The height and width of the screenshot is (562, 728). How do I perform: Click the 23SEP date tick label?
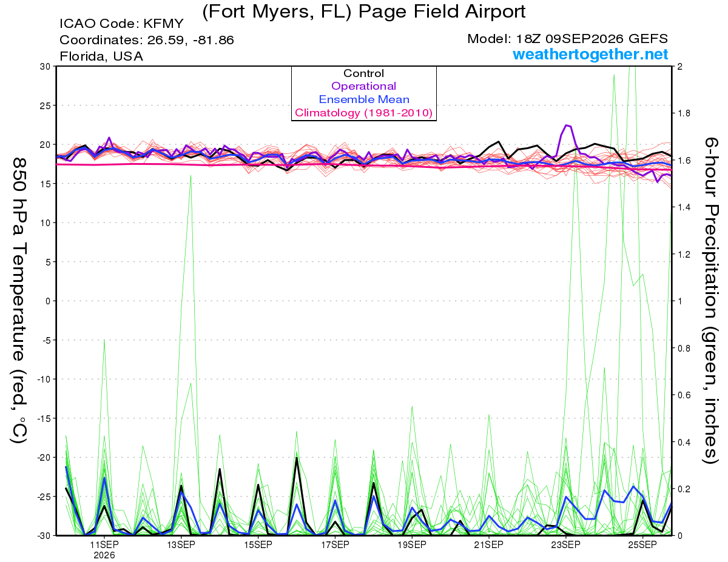pyautogui.click(x=565, y=544)
